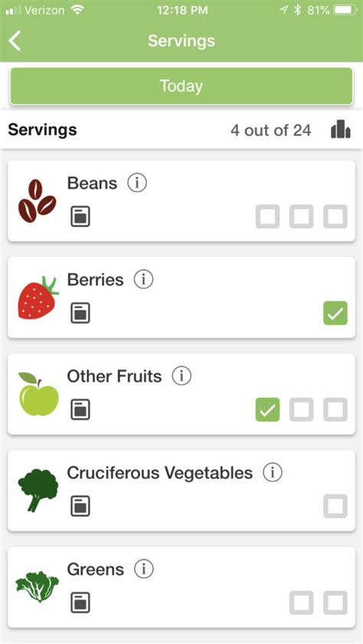The width and height of the screenshot is (363, 644).
Task: Open Beans calendar history icon
Action: [x=80, y=216]
